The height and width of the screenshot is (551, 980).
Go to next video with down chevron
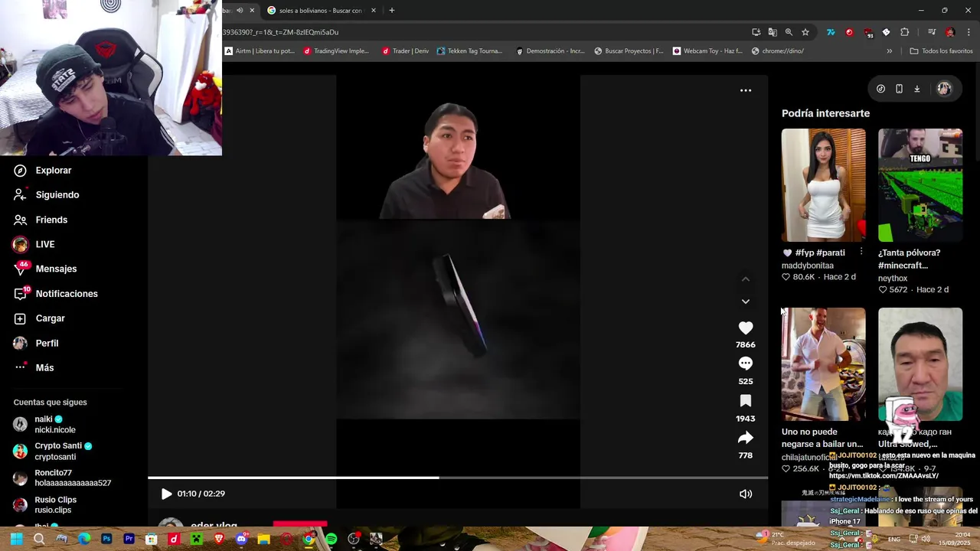(x=746, y=302)
